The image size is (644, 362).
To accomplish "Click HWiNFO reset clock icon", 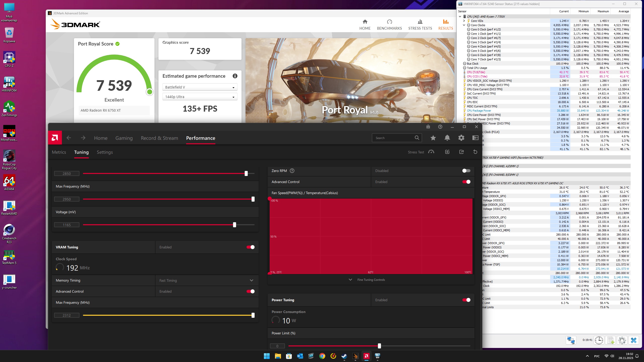I will click(x=599, y=340).
